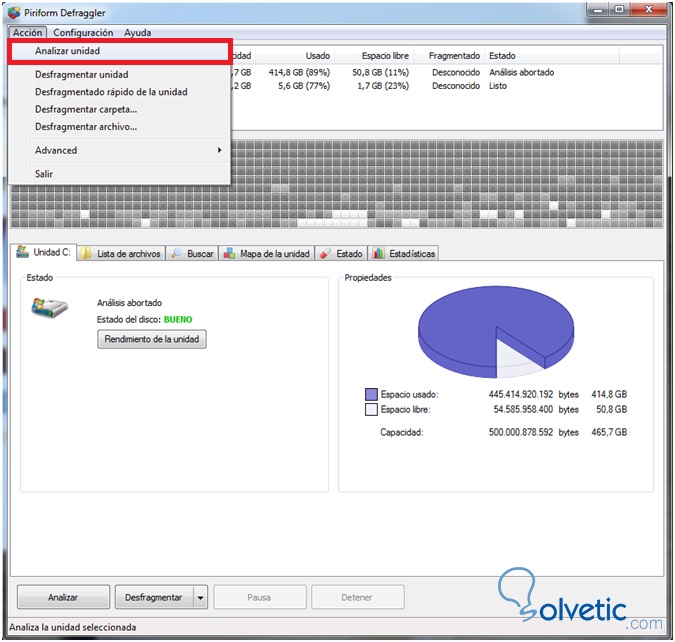
Task: Switch to the Estadísticas tab
Action: click(404, 254)
